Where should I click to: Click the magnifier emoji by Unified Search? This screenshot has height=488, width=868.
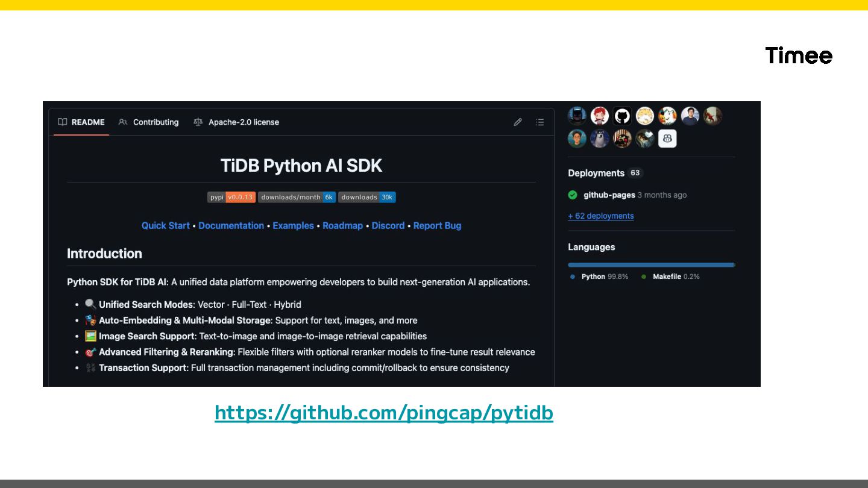[x=90, y=304]
